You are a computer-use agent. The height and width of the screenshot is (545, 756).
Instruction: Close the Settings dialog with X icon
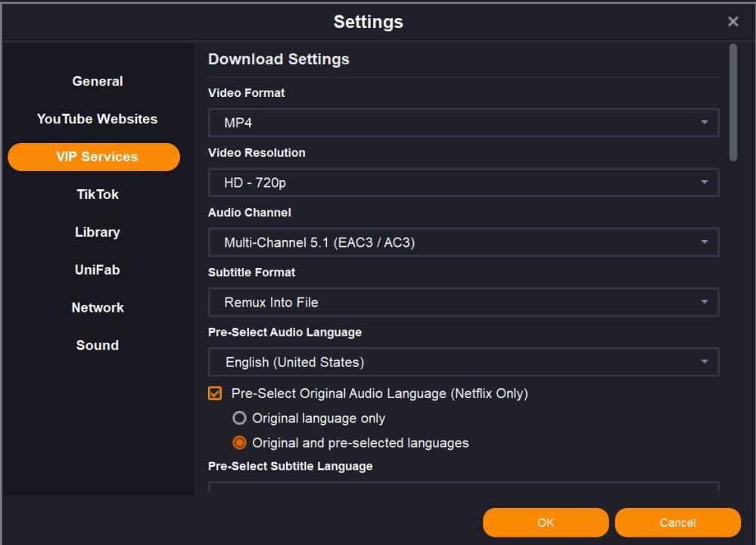[x=733, y=21]
